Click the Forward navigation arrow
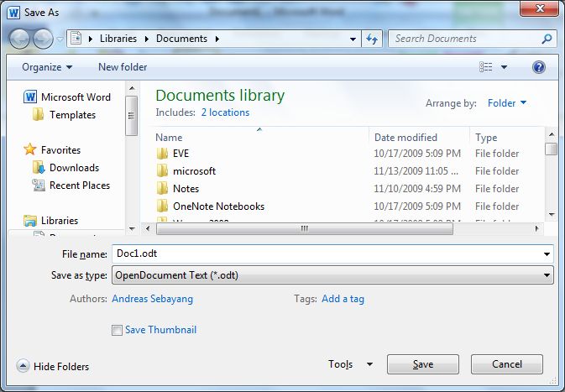 coord(43,39)
